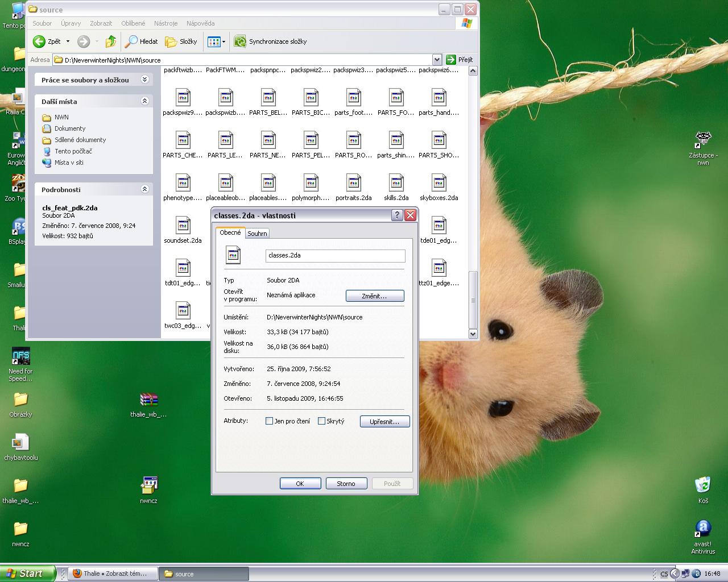Screen dimensions: 728x582
Task: Open the Hledat search tool
Action: [142, 41]
